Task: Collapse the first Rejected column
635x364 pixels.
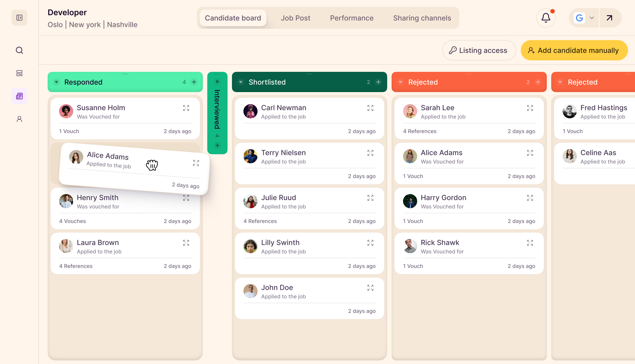Action: click(x=400, y=82)
